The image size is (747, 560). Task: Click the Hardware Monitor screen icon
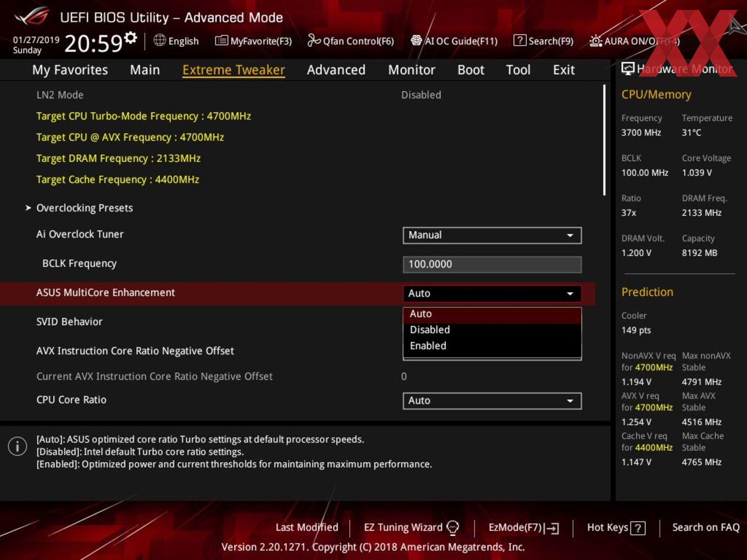click(627, 69)
